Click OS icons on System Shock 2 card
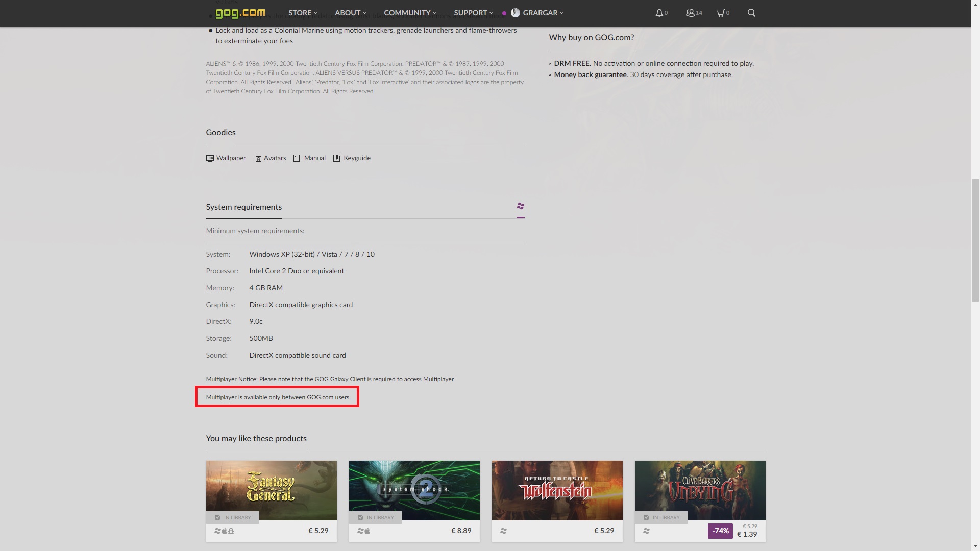 coord(363,531)
